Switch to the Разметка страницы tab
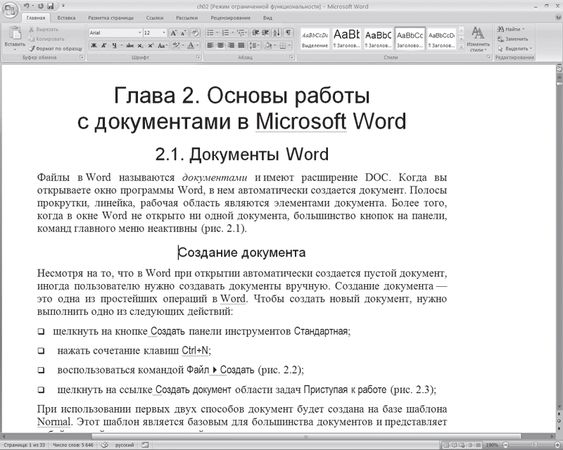The height and width of the screenshot is (450, 563). pyautogui.click(x=111, y=18)
